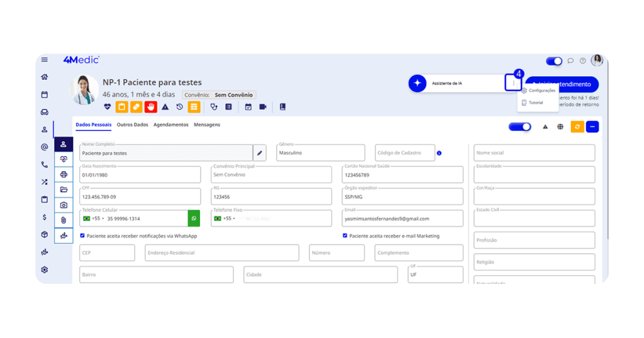Viewport: 644px width, 338px height.
Task: Click the orange refresh button
Action: (577, 127)
